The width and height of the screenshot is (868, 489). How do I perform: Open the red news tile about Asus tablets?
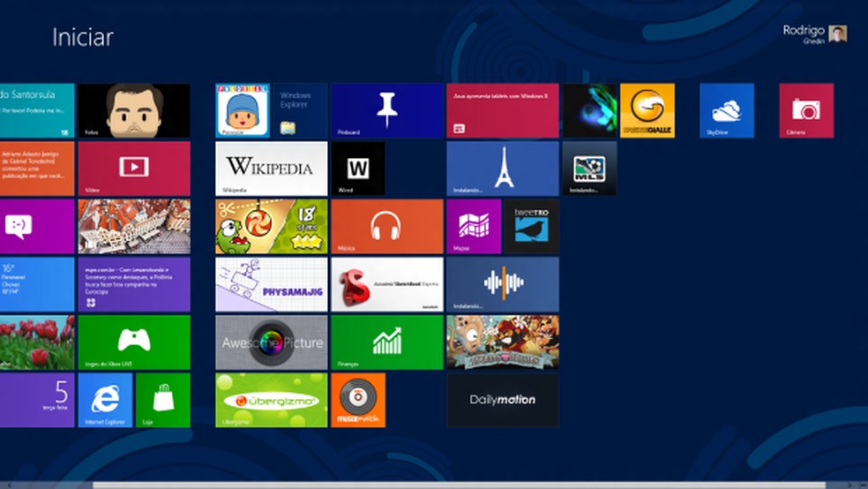click(x=503, y=110)
